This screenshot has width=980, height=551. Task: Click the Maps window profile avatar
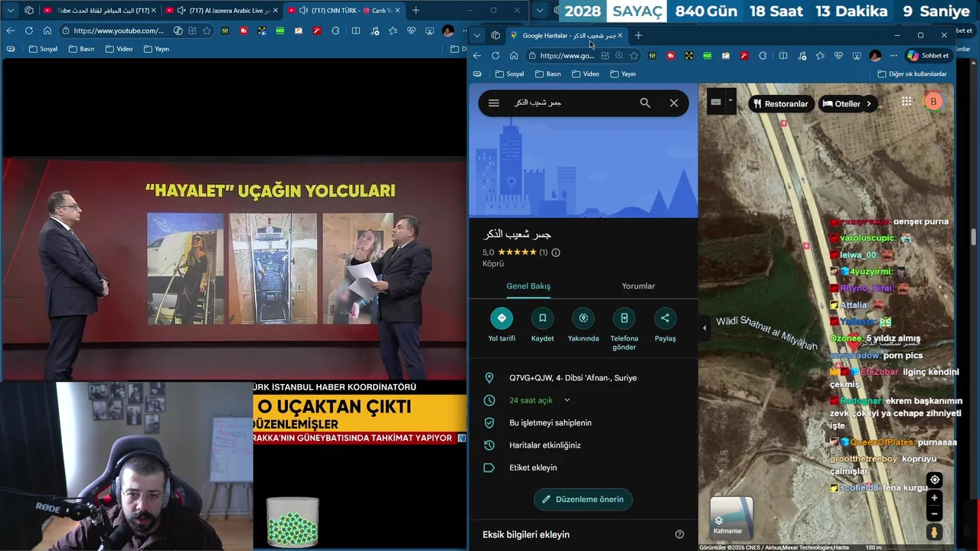coord(875,56)
